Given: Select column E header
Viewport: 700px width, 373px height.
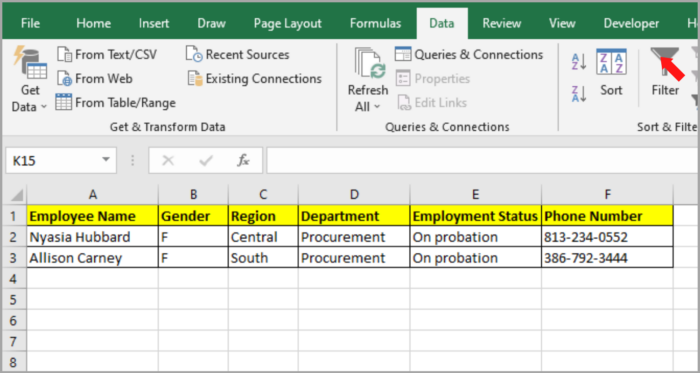Looking at the screenshot, I should point(475,195).
